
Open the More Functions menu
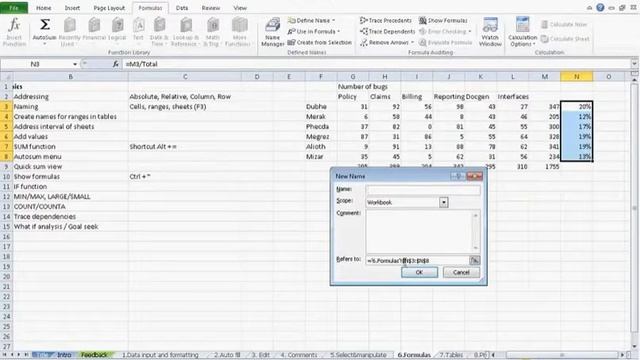(x=239, y=32)
